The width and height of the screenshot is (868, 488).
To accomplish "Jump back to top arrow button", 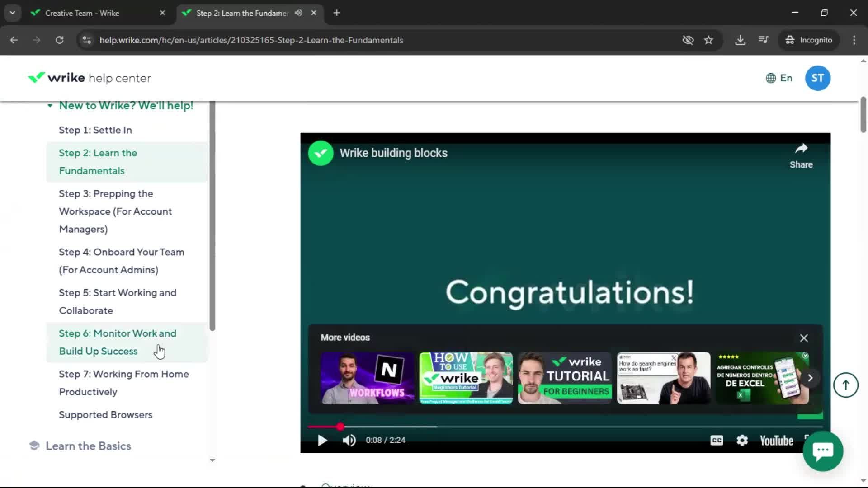I will point(845,385).
